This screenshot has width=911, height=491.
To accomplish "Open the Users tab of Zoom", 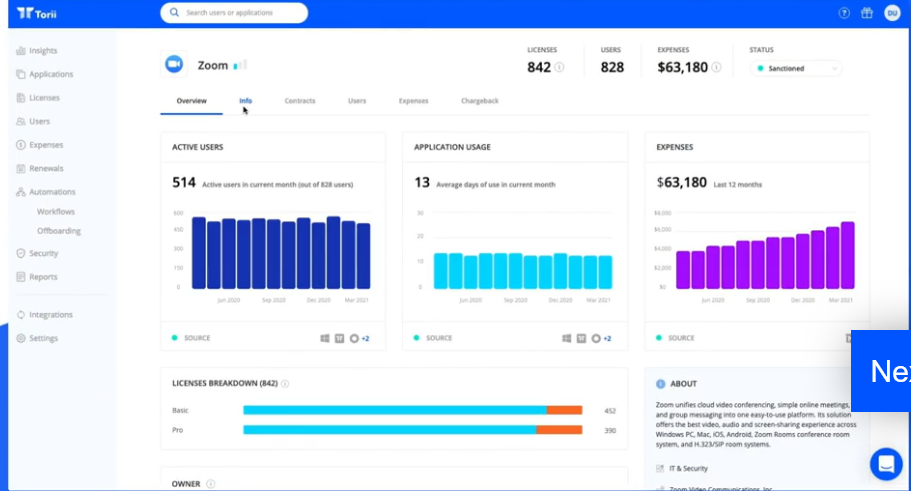I will pyautogui.click(x=357, y=101).
